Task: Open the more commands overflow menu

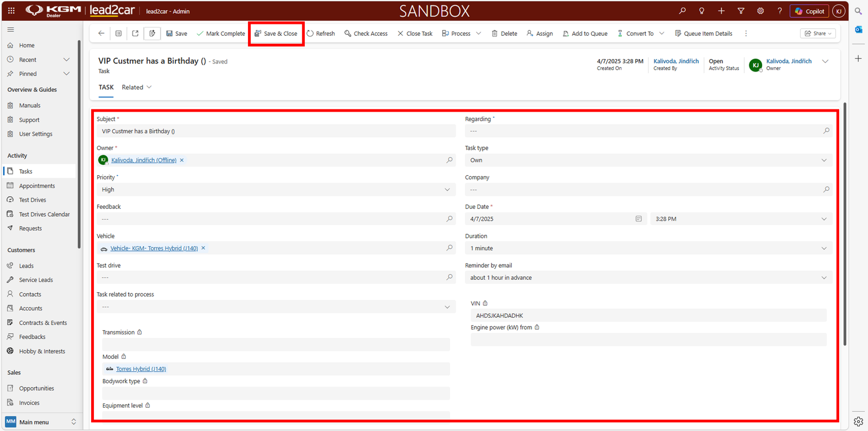Action: [746, 34]
